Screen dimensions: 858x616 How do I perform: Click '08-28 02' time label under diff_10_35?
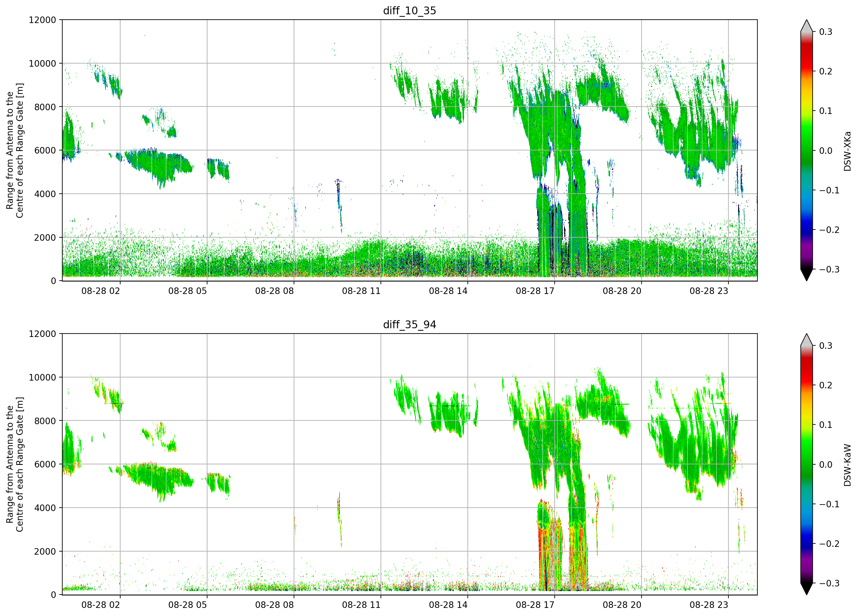[101, 291]
